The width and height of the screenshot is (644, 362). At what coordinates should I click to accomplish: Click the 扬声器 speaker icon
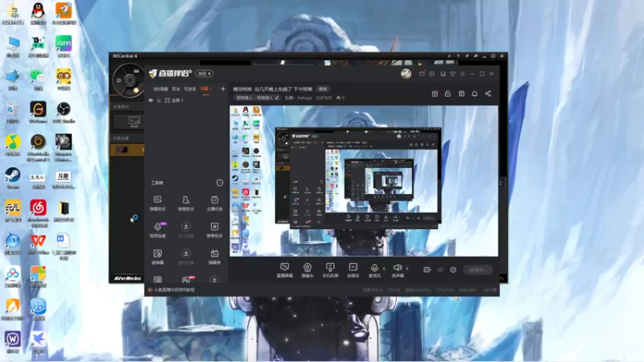[397, 268]
